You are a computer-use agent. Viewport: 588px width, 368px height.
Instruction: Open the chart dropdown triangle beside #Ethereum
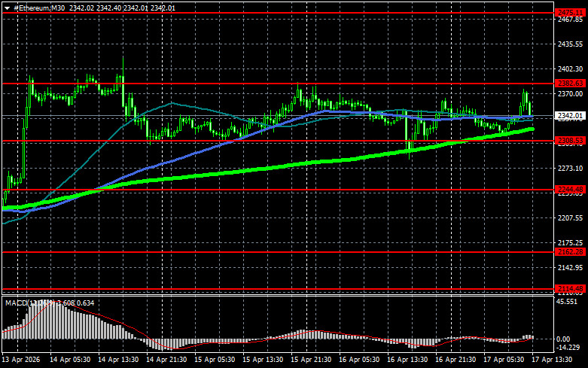point(7,8)
